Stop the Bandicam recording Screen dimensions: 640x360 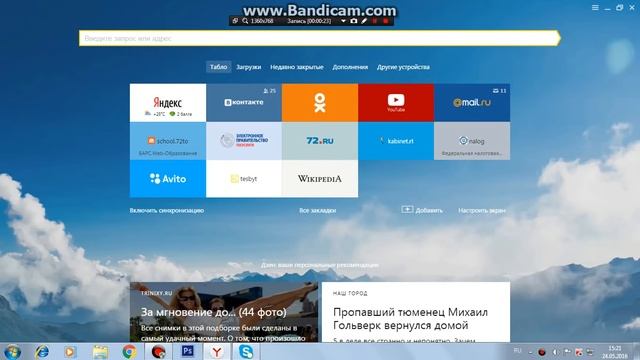(x=385, y=21)
